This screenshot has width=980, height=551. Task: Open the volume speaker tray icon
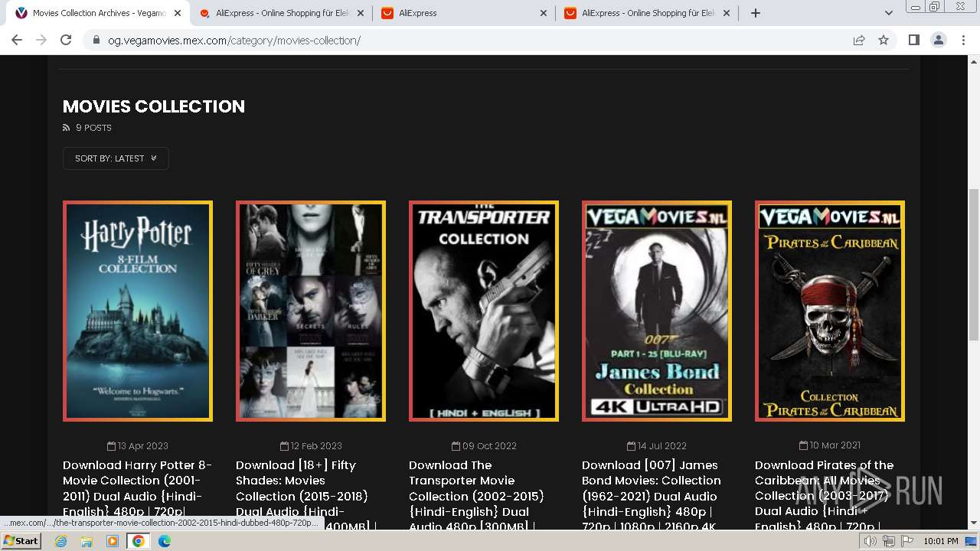[871, 541]
